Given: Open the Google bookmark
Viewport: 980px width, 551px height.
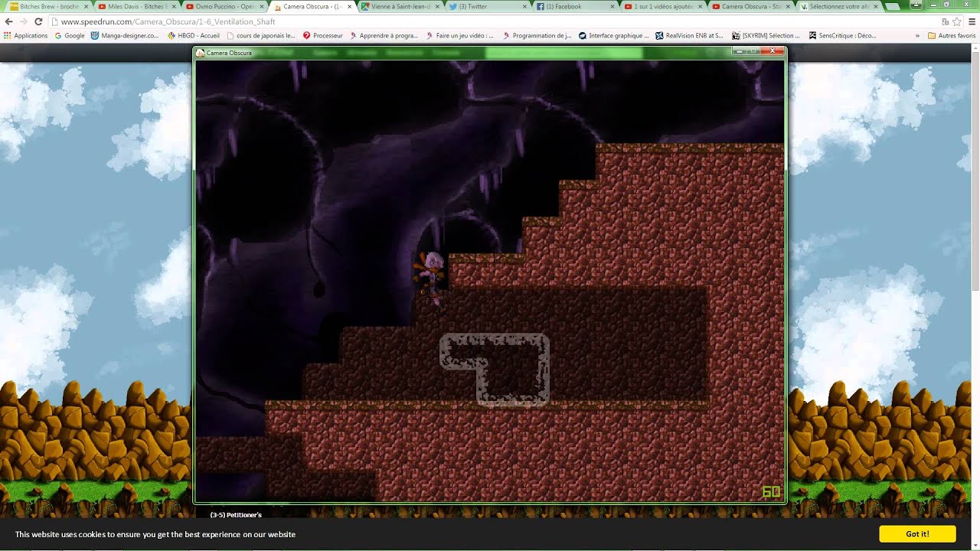Looking at the screenshot, I should coord(70,35).
